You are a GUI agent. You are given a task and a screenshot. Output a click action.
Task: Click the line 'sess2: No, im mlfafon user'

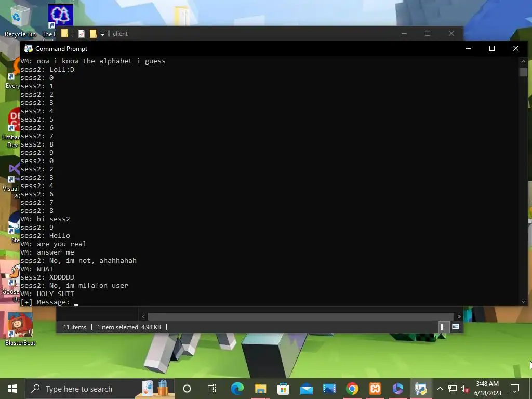(74, 285)
